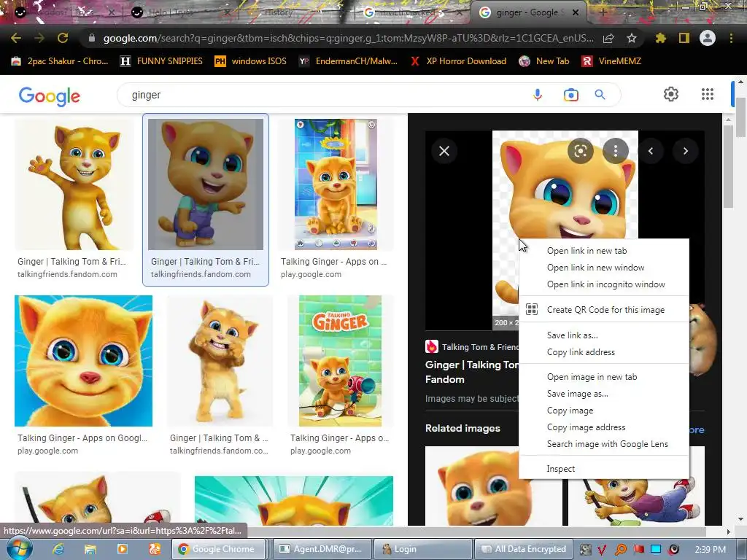
Task: Select Create QR Code for this image
Action: click(604, 309)
